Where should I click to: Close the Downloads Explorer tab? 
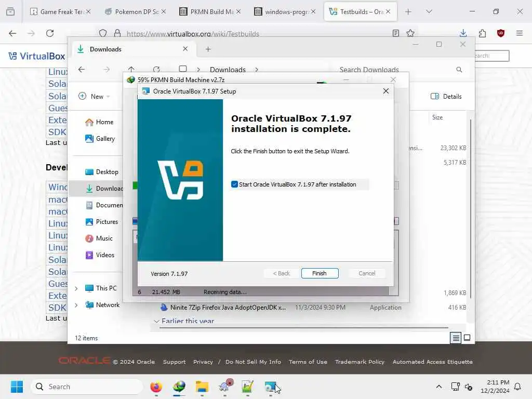pyautogui.click(x=185, y=49)
